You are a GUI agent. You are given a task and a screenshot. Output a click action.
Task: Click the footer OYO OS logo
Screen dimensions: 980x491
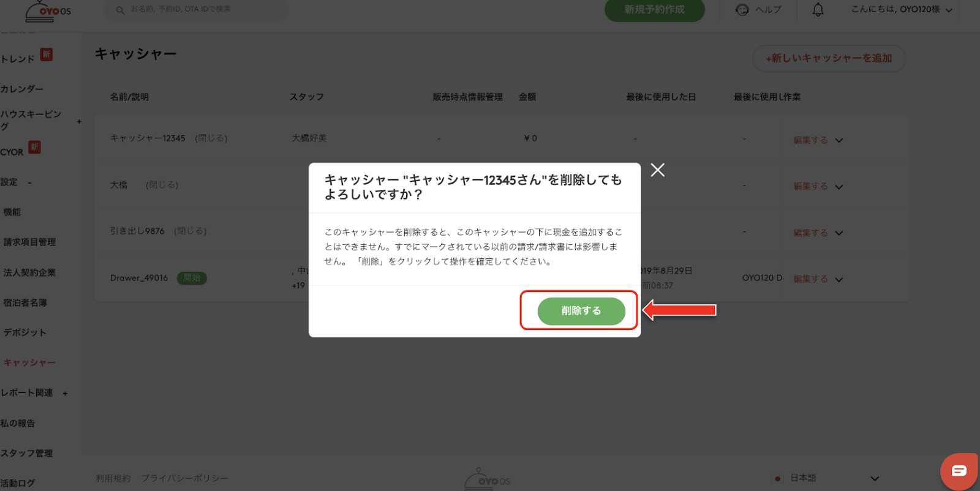487,479
